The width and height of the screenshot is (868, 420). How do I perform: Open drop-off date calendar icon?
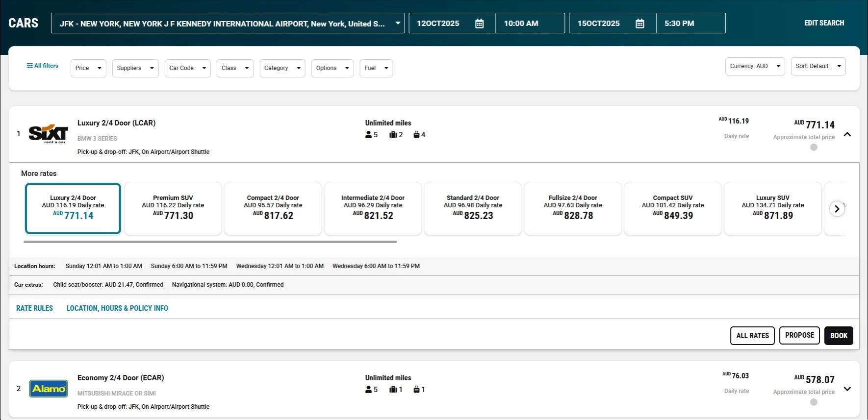coord(639,24)
